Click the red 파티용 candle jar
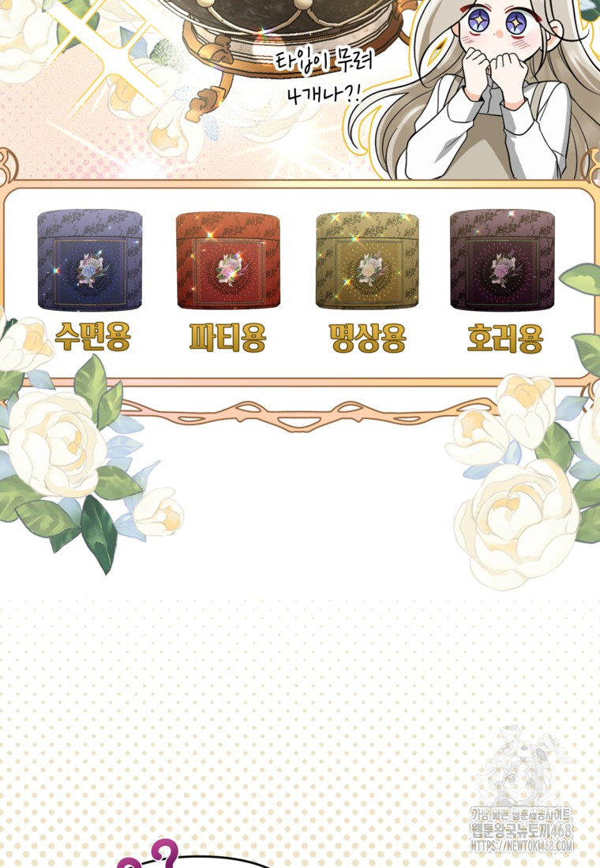The height and width of the screenshot is (868, 600). 227,260
